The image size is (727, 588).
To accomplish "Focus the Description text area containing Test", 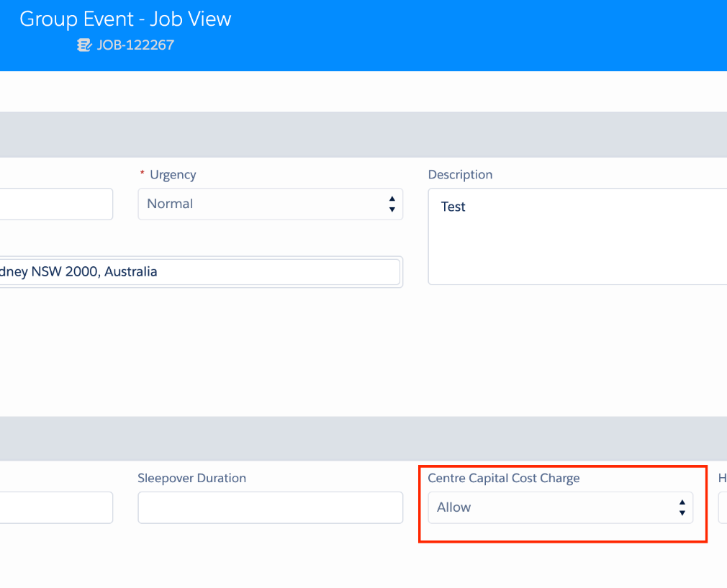I will pos(576,237).
